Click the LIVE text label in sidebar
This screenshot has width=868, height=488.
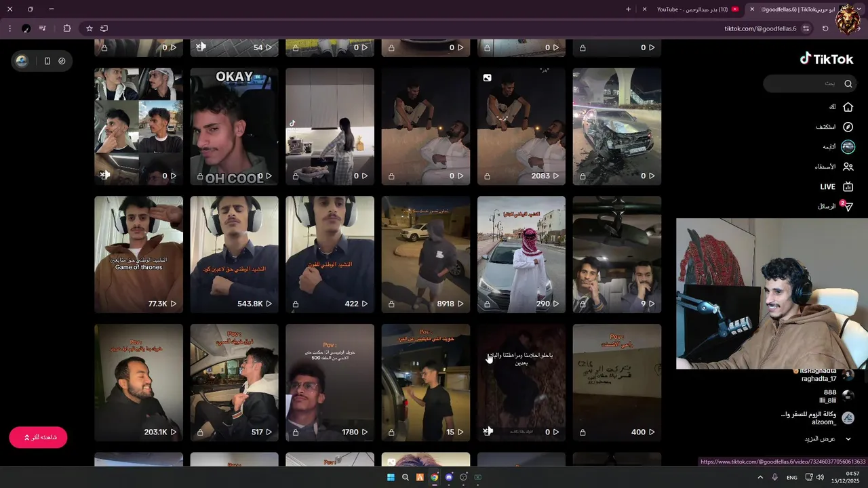pyautogui.click(x=827, y=187)
